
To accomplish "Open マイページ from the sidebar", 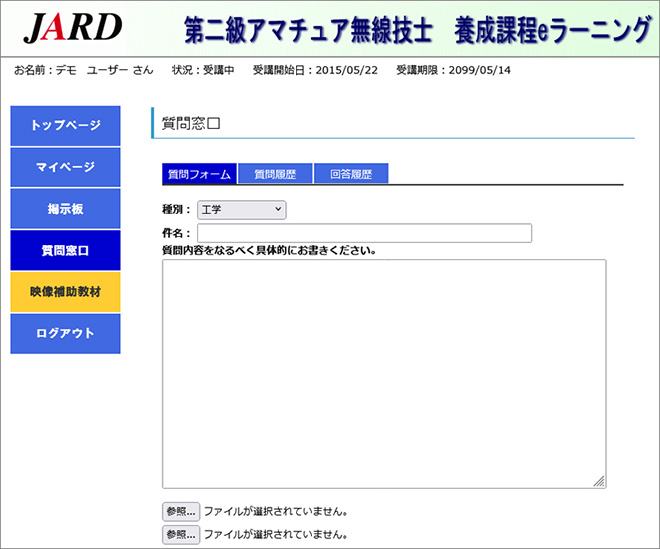I will click(x=65, y=167).
